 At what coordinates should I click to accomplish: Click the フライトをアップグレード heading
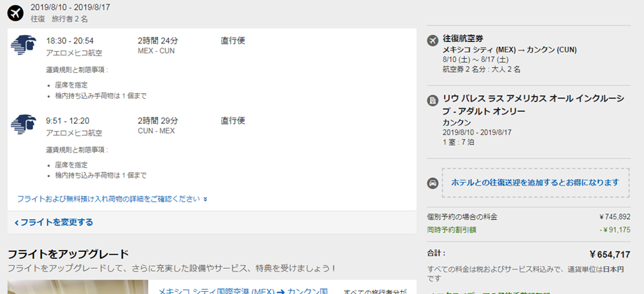[69, 254]
